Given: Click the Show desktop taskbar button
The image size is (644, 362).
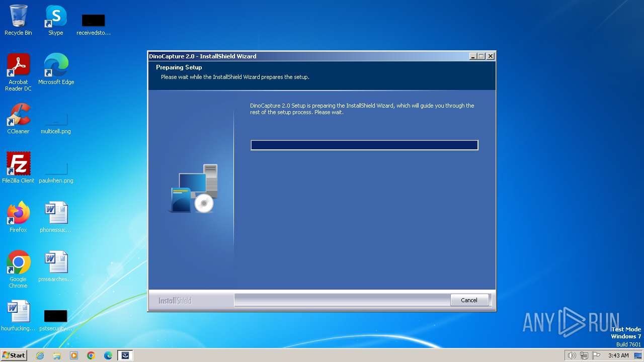Looking at the screenshot, I should 638,355.
